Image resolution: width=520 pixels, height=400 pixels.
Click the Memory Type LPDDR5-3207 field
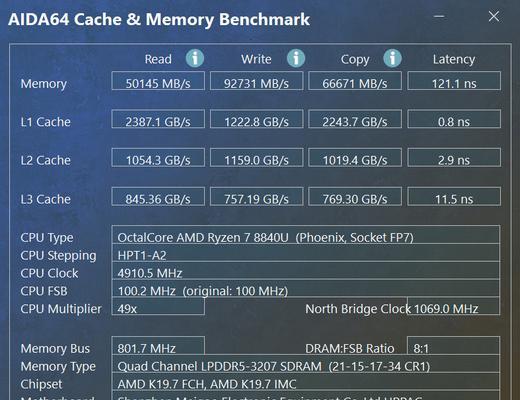tap(306, 363)
